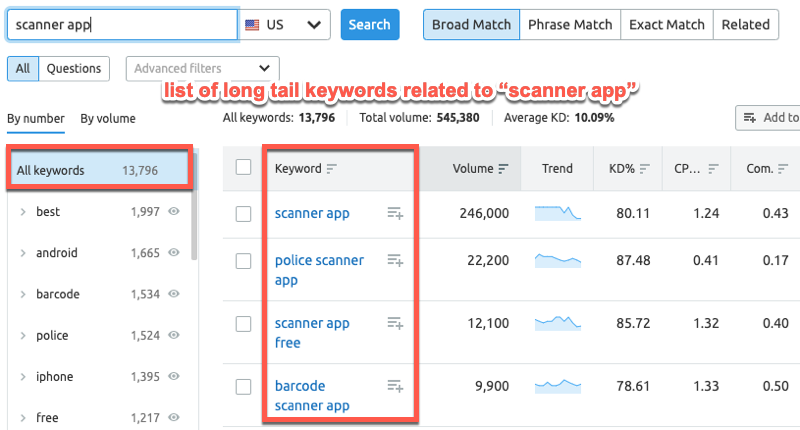This screenshot has width=800, height=430.
Task: Open the 'barcode scanner app' keyword link
Action: coord(312,396)
